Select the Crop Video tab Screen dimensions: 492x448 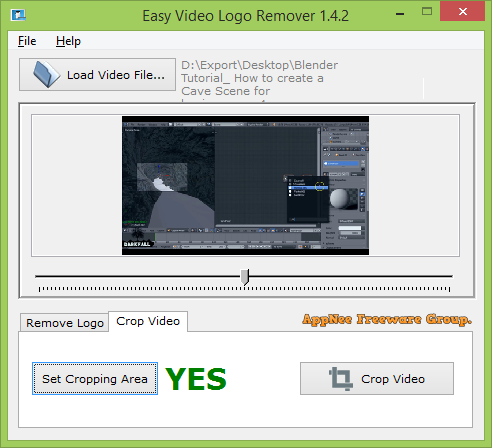pyautogui.click(x=148, y=321)
